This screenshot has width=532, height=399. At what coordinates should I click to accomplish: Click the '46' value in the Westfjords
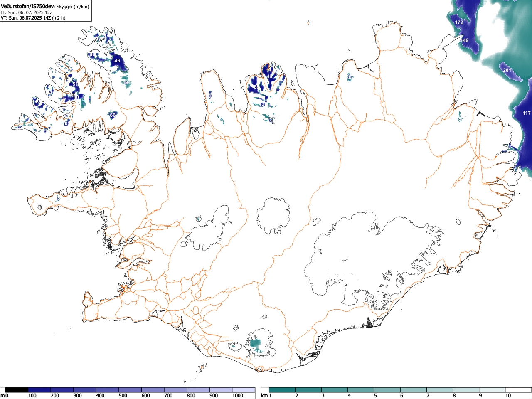[117, 61]
